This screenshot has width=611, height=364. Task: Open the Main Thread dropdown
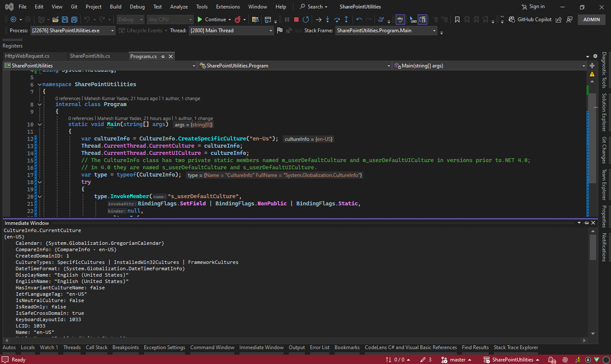(231, 30)
